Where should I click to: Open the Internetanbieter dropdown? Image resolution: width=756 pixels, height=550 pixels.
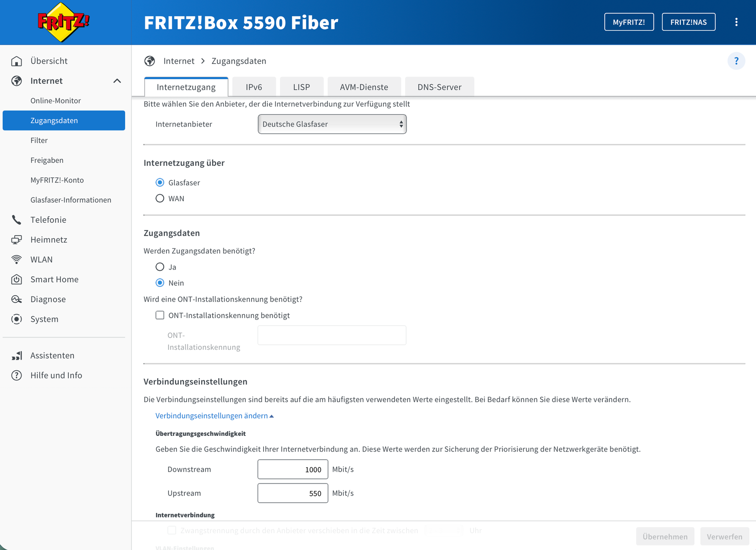(332, 124)
